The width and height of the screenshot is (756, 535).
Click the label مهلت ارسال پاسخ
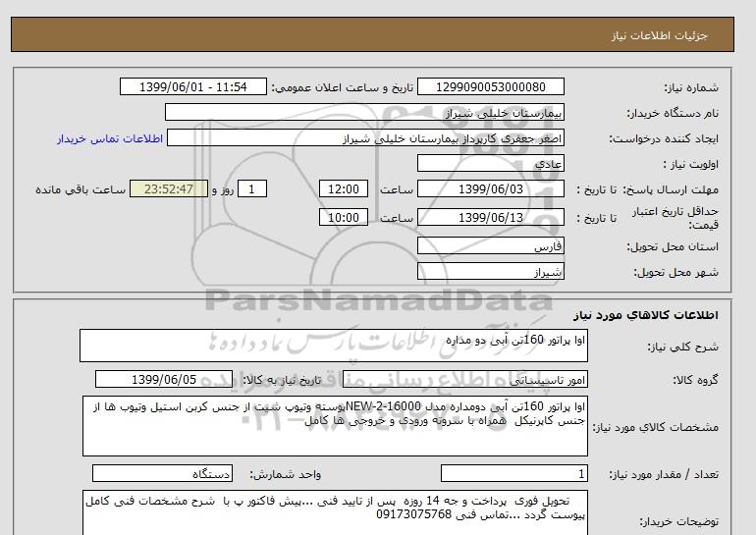pos(672,189)
